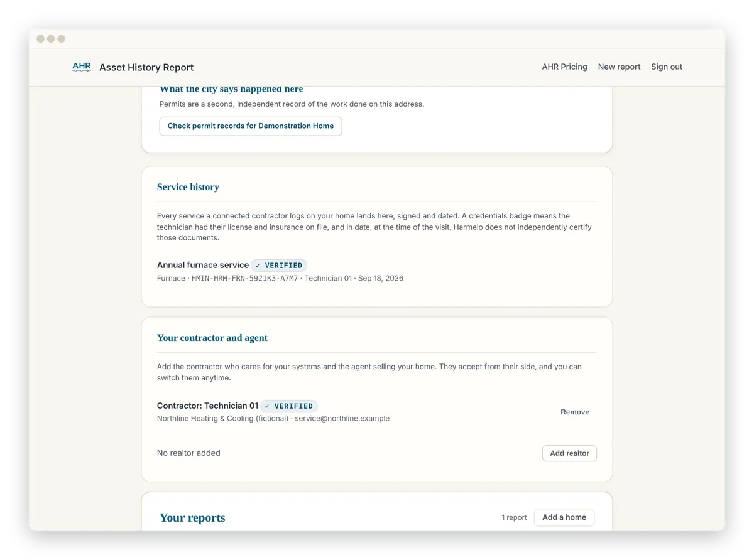Check permit records for Demonstration Home
Image resolution: width=754 pixels, height=560 pixels.
[251, 126]
